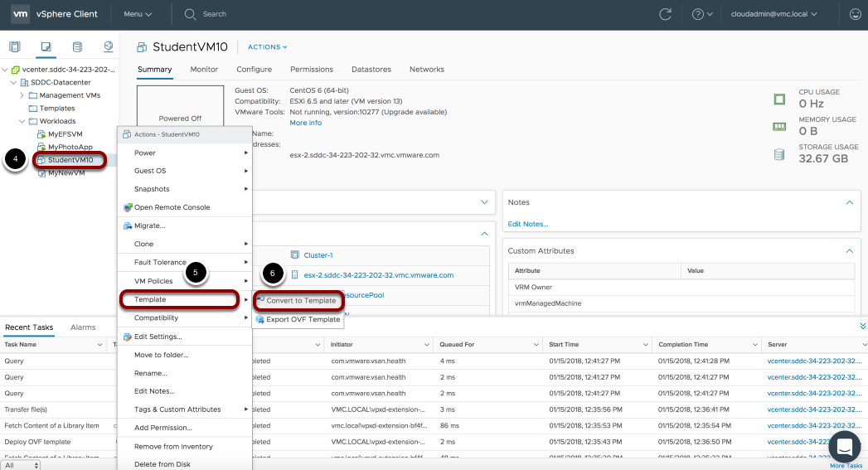Open the Networking inventory view icon
Viewport: 868px width, 470px height.
(109, 47)
